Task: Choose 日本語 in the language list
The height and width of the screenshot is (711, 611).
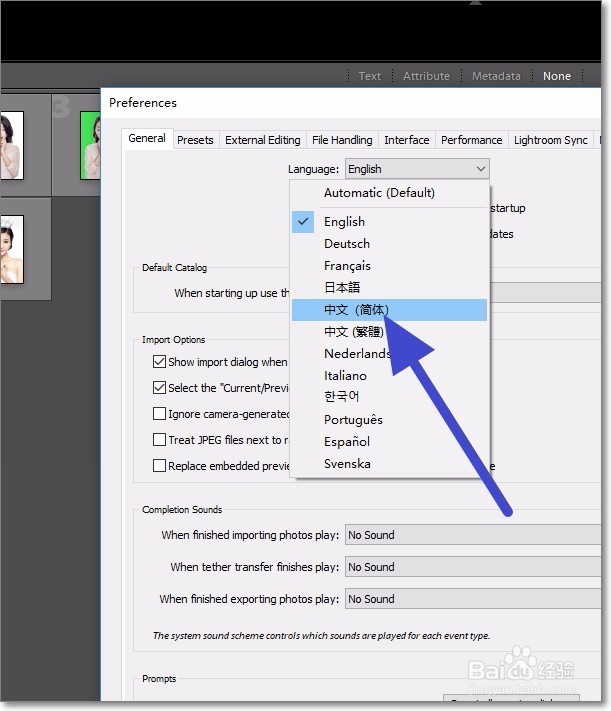Action: (389, 287)
